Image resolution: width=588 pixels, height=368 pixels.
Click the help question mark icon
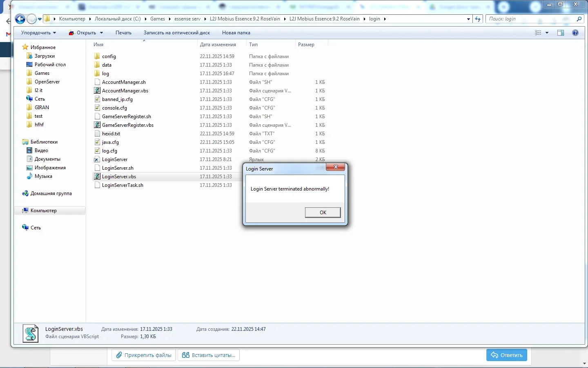point(575,33)
